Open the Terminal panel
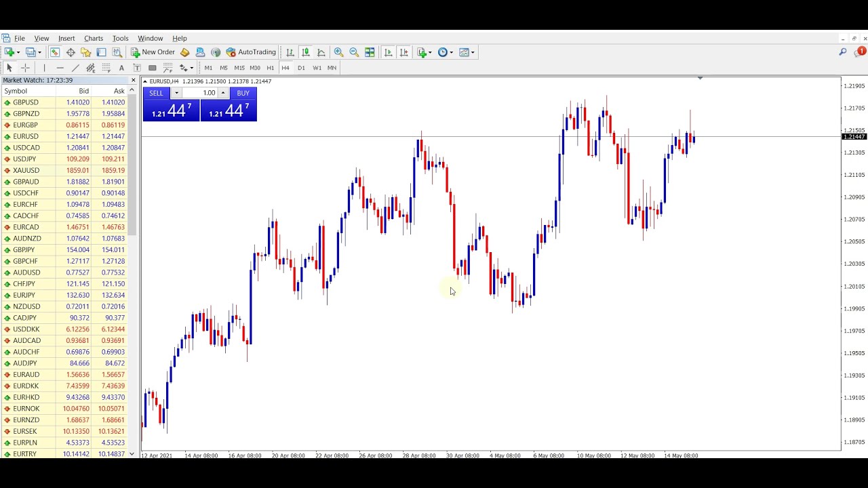This screenshot has width=868, height=488. point(101,52)
